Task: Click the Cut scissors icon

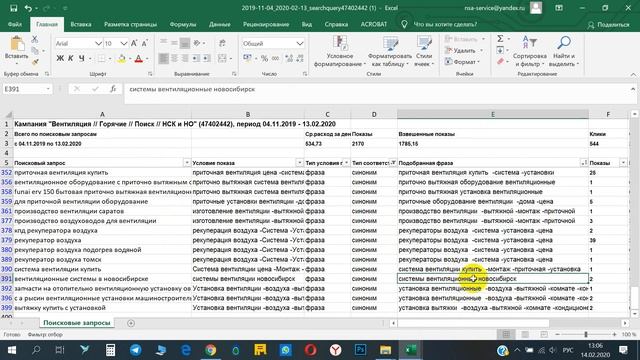Action: click(x=35, y=40)
